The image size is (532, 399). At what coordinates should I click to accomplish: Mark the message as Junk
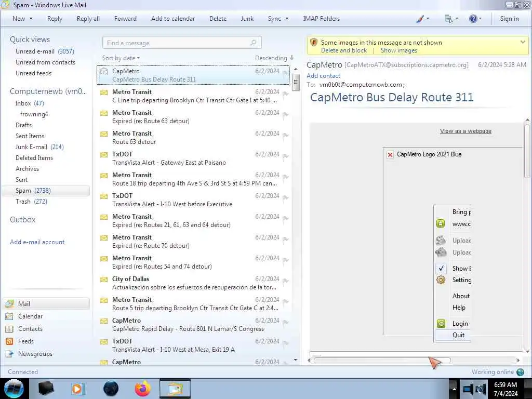(x=247, y=19)
